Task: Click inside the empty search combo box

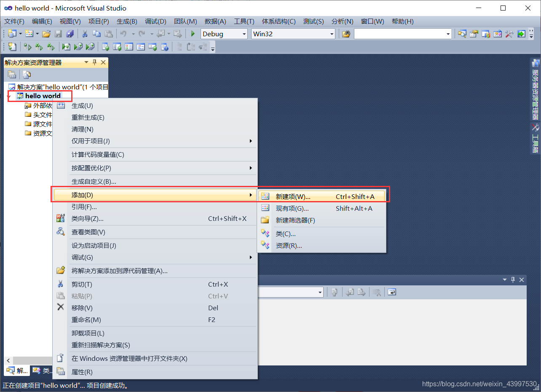Action: pos(399,34)
